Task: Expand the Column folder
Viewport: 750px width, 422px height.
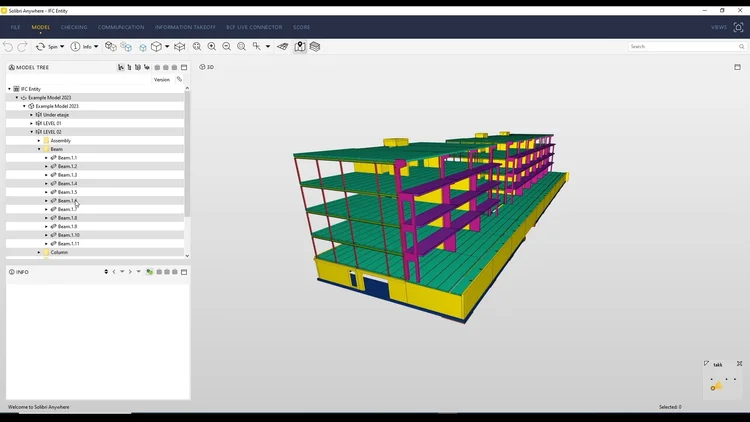Action: click(39, 252)
